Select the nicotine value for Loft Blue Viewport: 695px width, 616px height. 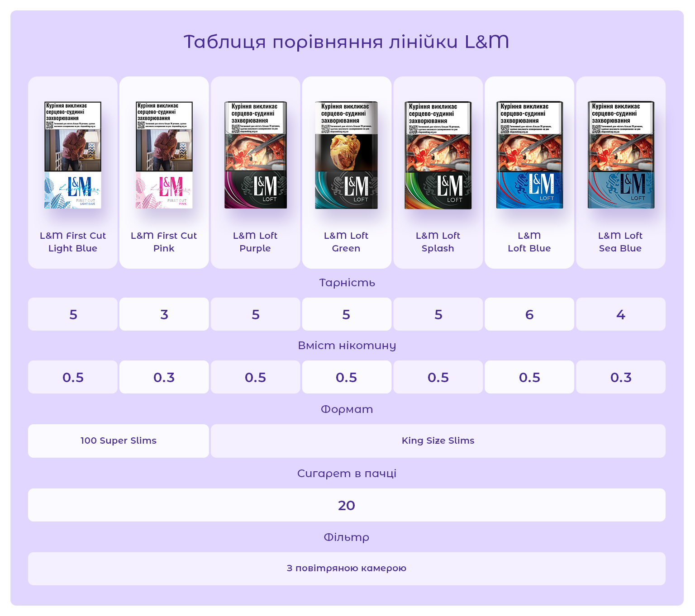point(529,377)
